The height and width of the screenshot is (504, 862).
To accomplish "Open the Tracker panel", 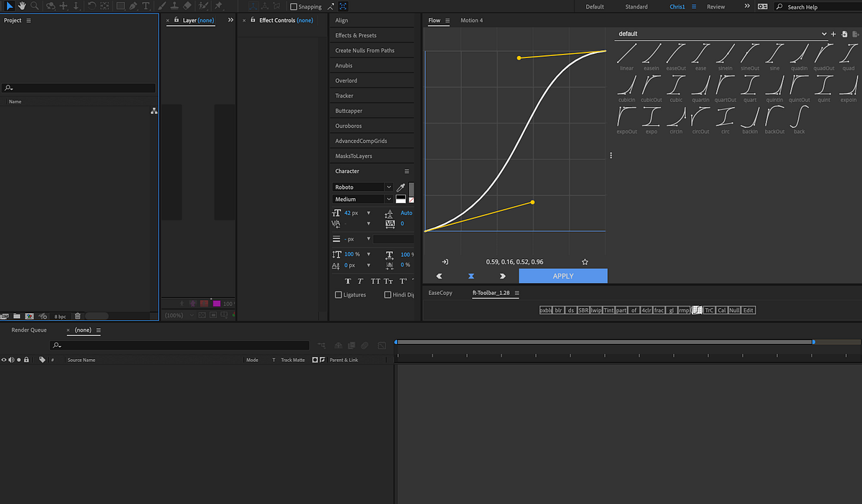I will pos(371,95).
